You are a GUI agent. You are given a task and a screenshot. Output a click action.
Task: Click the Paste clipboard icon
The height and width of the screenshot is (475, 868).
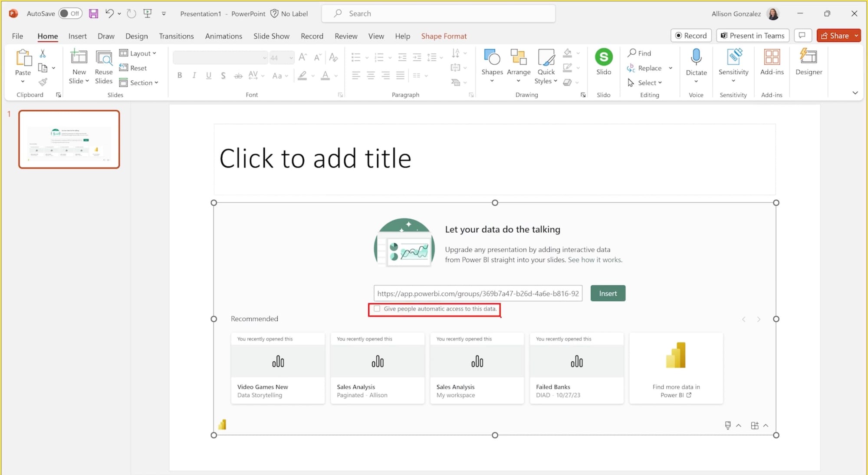[x=23, y=58]
